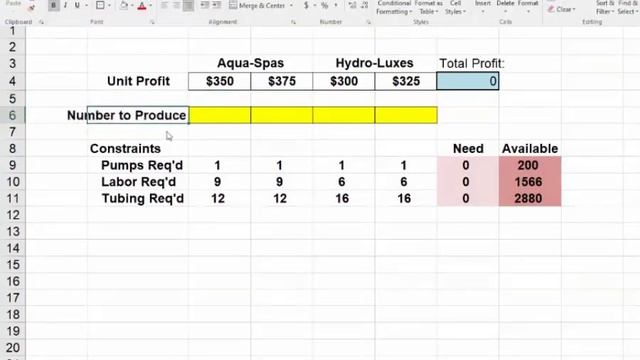Click the Decrease Indent icon
Screen dimensions: 640x360
click(x=205, y=5)
